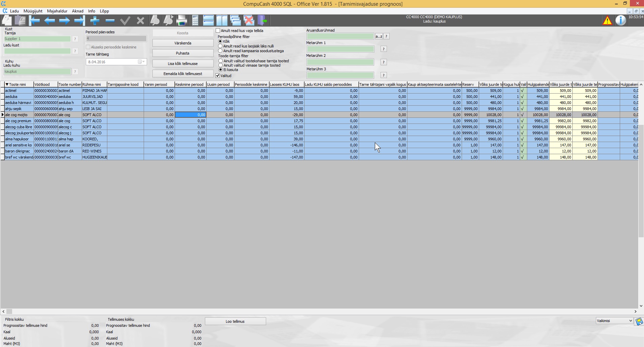Click the add record plus icon
The image size is (644, 347).
click(x=95, y=21)
